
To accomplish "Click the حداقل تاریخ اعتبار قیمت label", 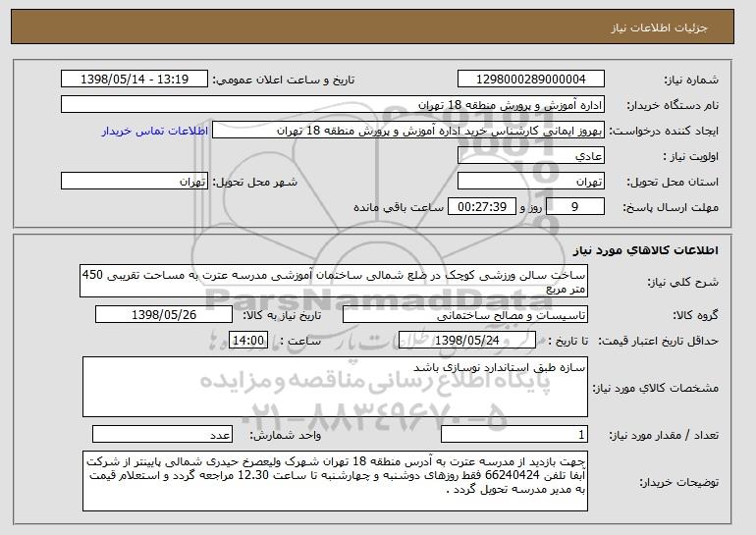I will [659, 342].
